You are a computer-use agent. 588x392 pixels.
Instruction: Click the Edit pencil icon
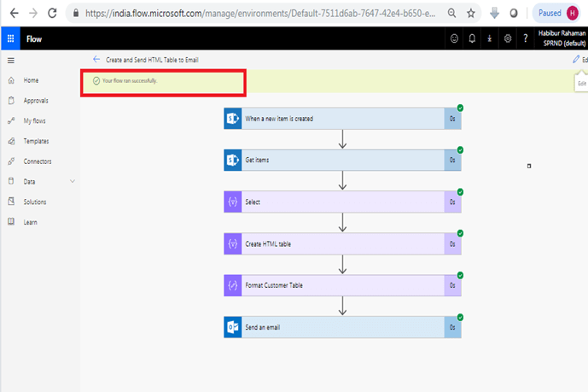tap(576, 59)
